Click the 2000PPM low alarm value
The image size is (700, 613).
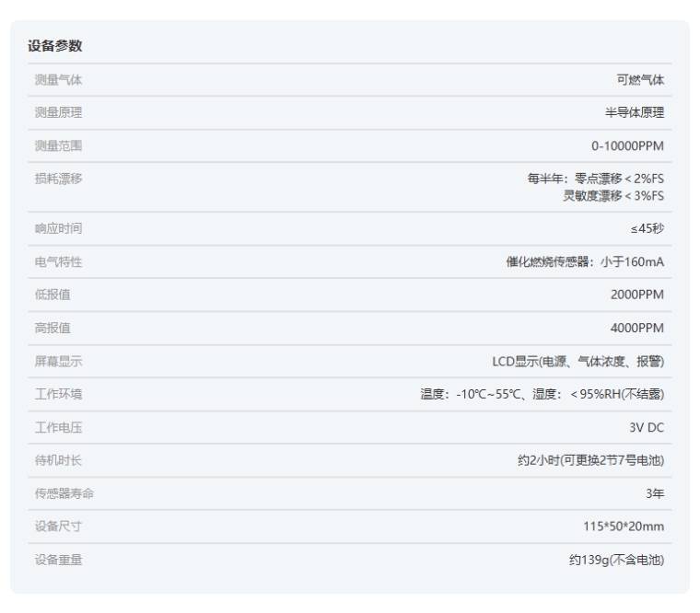point(636,295)
